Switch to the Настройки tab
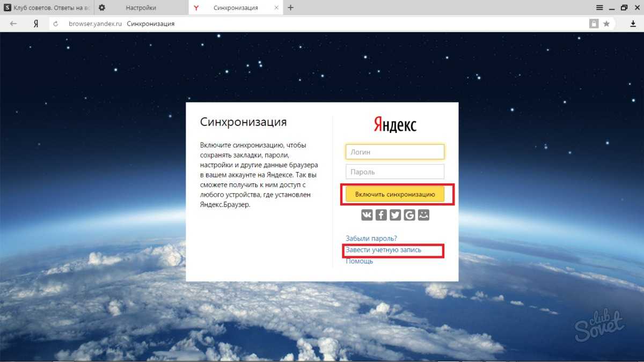Viewport: 644px width, 362px height. (141, 8)
